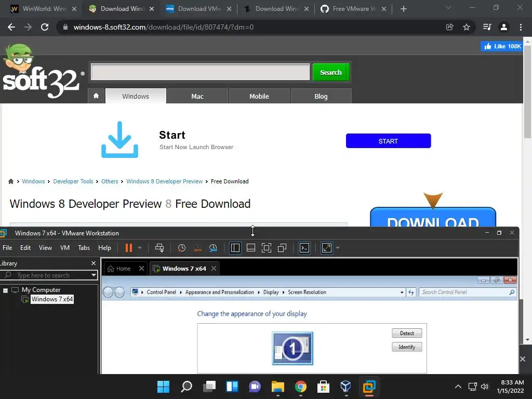Open the snapshot manager
The image size is (532, 399).
tap(213, 248)
